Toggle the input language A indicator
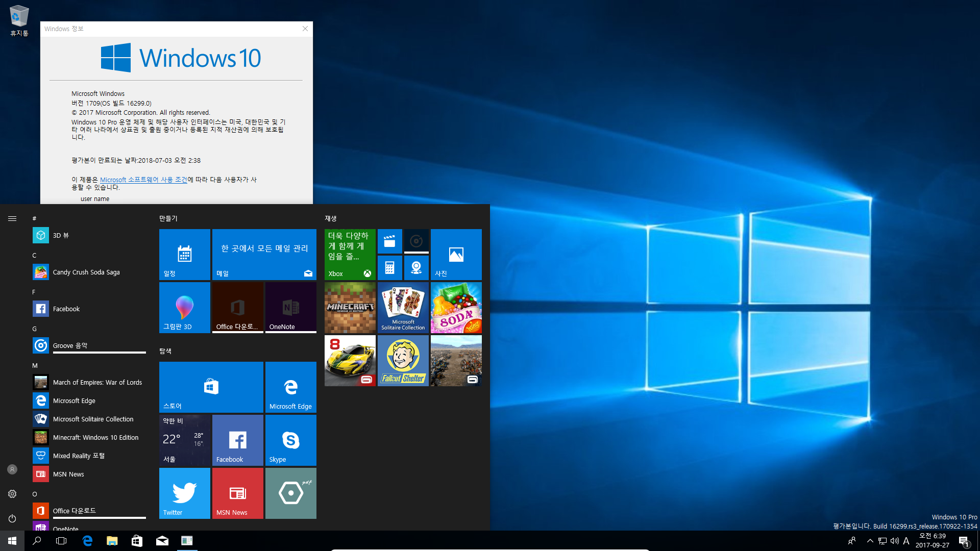The height and width of the screenshot is (551, 980). [906, 541]
